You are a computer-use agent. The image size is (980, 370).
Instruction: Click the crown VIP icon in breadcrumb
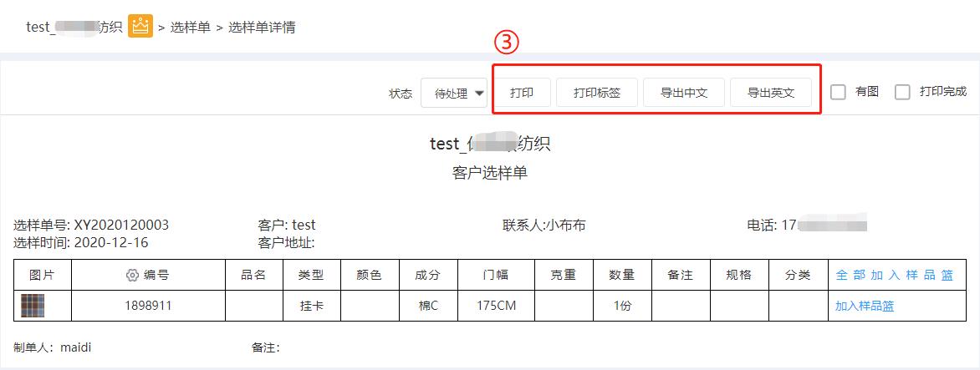[140, 26]
